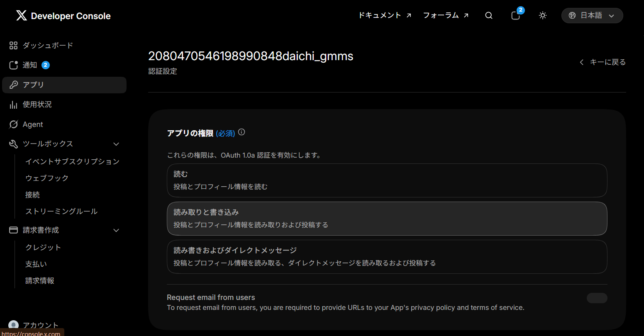The height and width of the screenshot is (336, 644).
Task: Open クレジット in sidebar
Action: pyautogui.click(x=43, y=247)
